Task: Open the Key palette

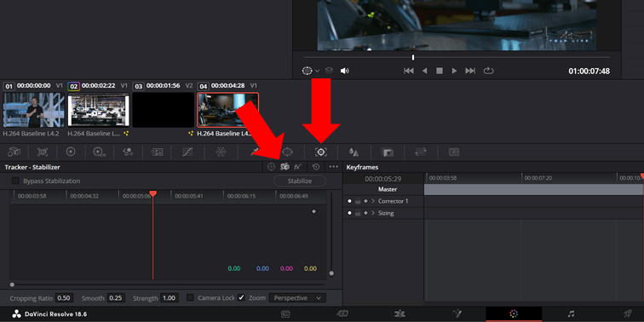Action: [x=388, y=152]
